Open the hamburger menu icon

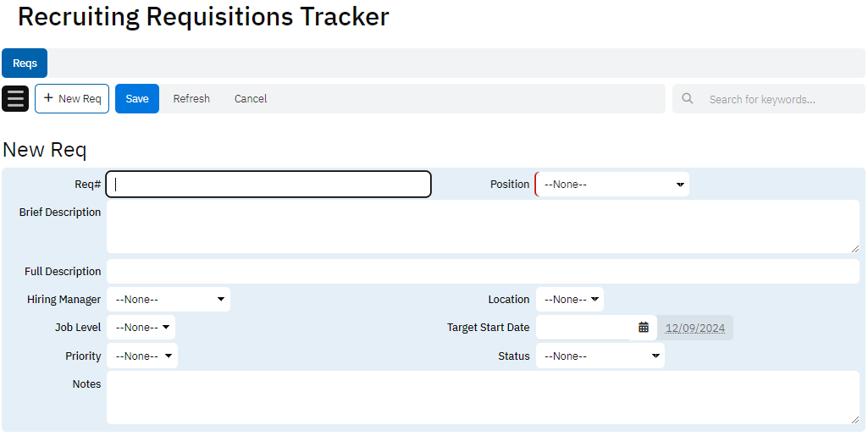(15, 99)
